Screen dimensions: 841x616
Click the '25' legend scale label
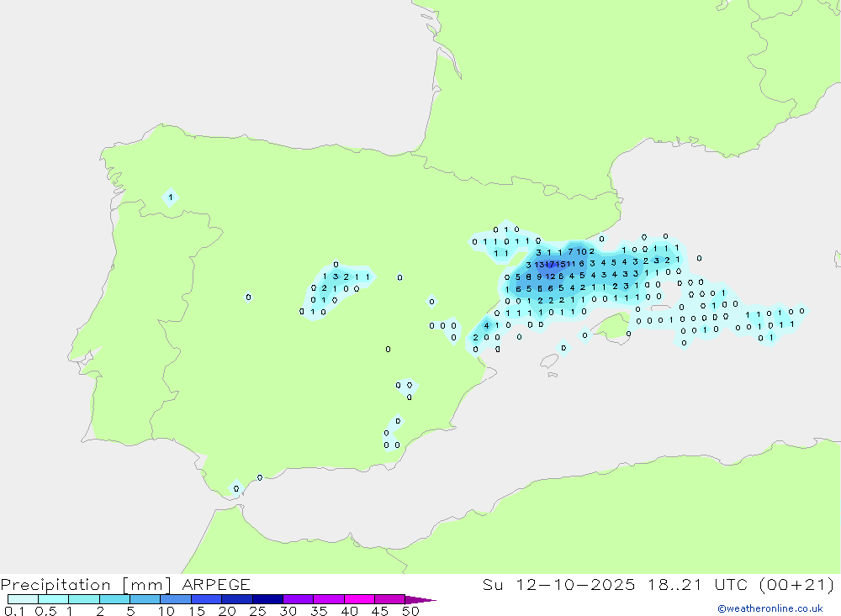pos(257,611)
